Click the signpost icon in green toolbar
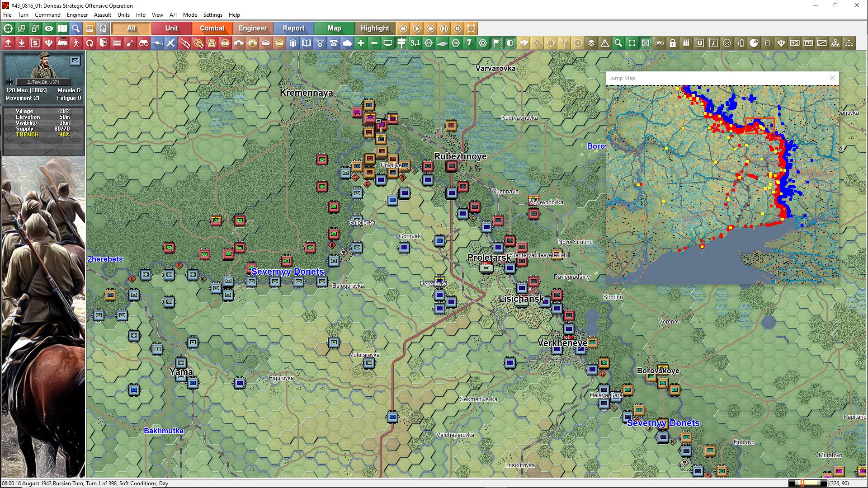This screenshot has height=488, width=868. [x=401, y=43]
